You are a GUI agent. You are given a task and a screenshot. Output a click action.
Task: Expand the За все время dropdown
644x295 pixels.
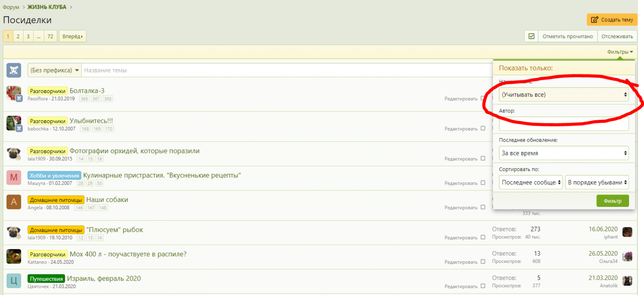click(x=564, y=153)
